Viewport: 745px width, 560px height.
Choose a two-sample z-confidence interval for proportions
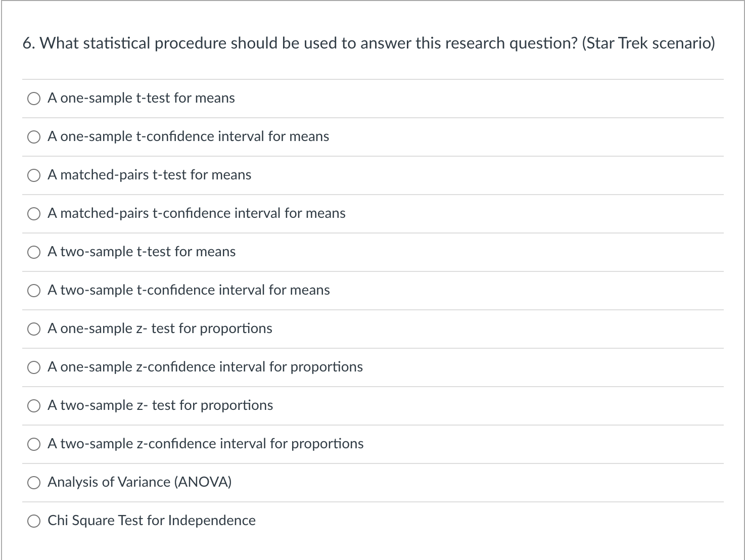tap(34, 444)
